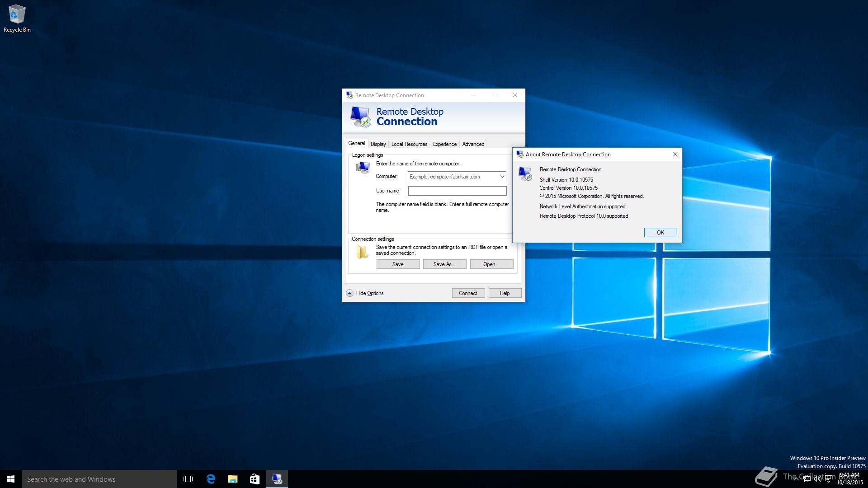
Task: Click Hide Options arrow icon
Action: (349, 293)
